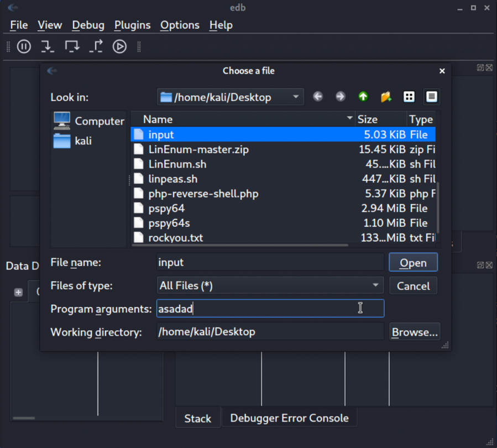Open the Options menu
The height and width of the screenshot is (448, 497).
[x=180, y=25]
